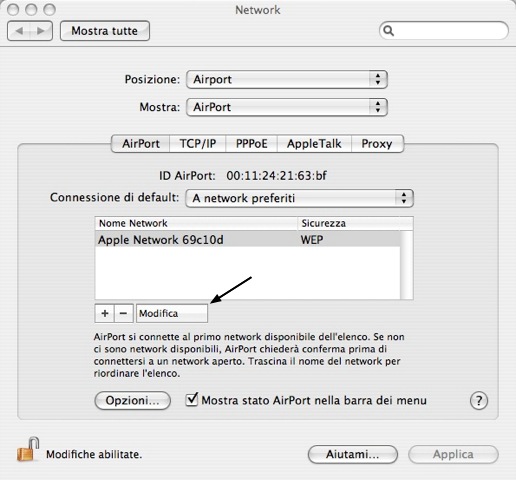The image size is (516, 480).
Task: Open the Posizione dropdown
Action: 287,79
